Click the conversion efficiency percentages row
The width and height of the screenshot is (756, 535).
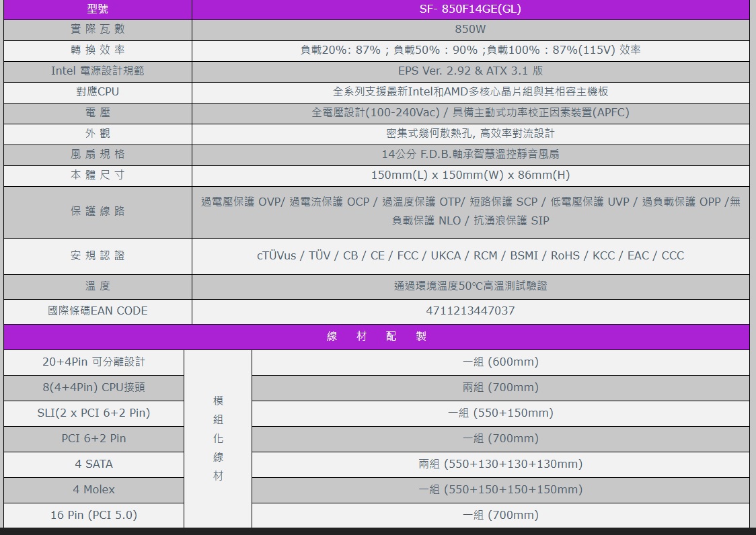point(470,50)
